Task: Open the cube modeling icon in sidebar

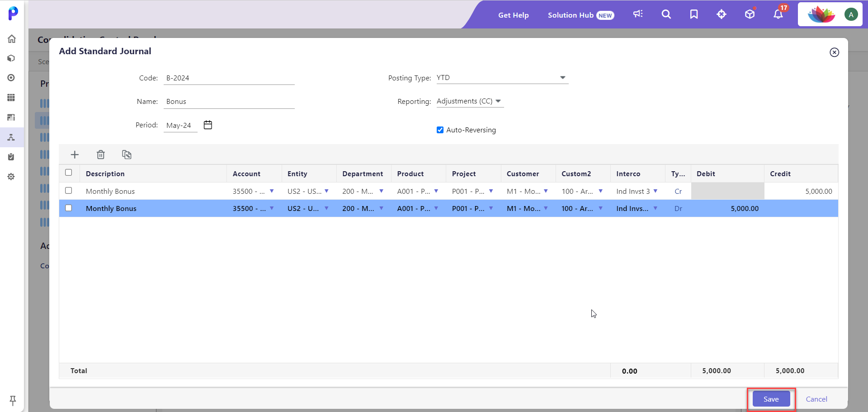Action: pyautogui.click(x=11, y=58)
